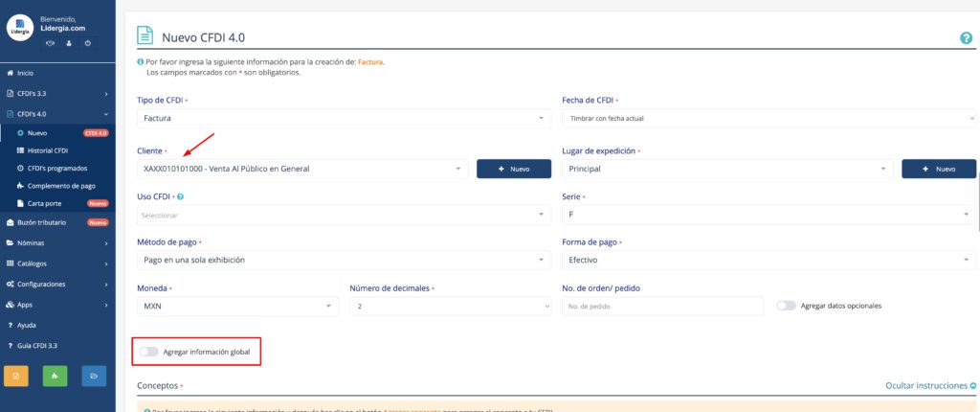
Task: Click the Nuevo badge beside Carta porte
Action: point(99,203)
